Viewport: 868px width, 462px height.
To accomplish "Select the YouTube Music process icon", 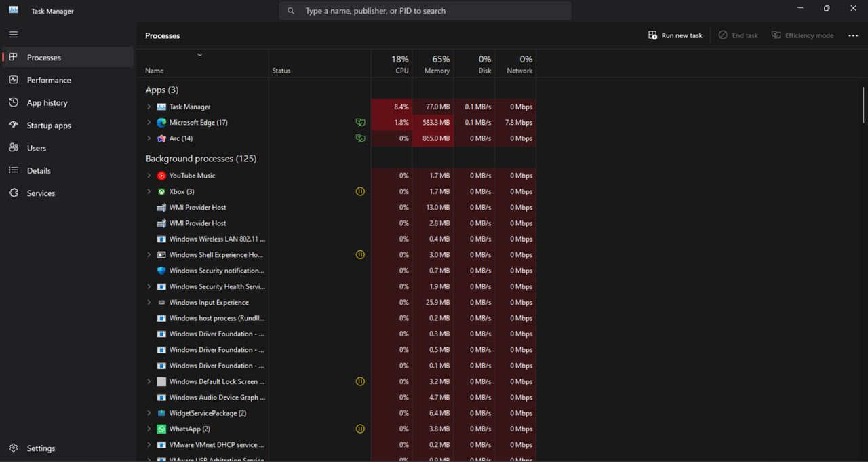I will 161,176.
